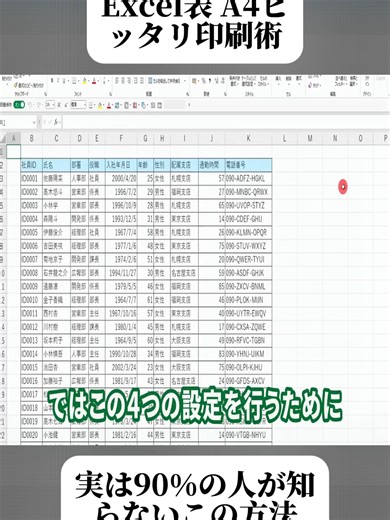Select column K header
This screenshot has height=520, width=390.
248,138
